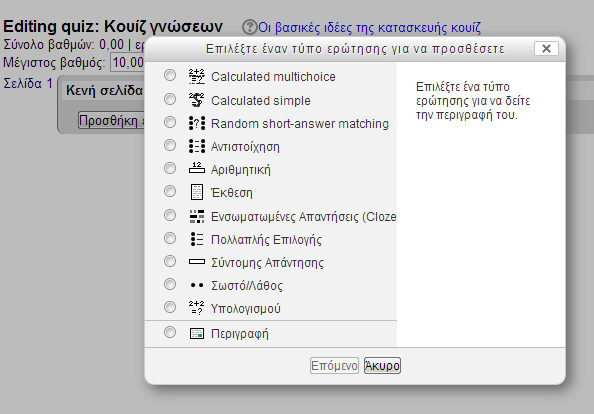This screenshot has height=414, width=594.
Task: Click the Περιγραφή label
Action: (239, 334)
